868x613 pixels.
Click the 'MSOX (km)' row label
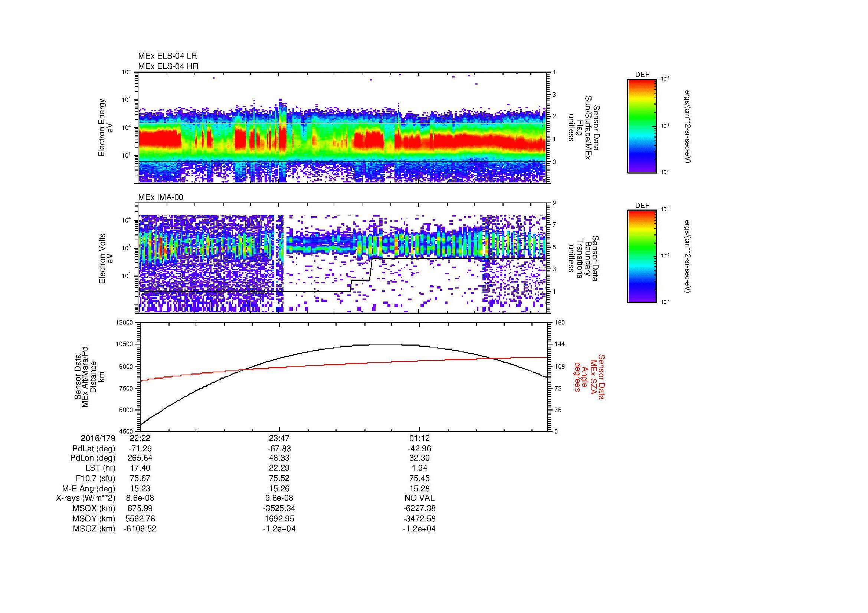pyautogui.click(x=94, y=508)
